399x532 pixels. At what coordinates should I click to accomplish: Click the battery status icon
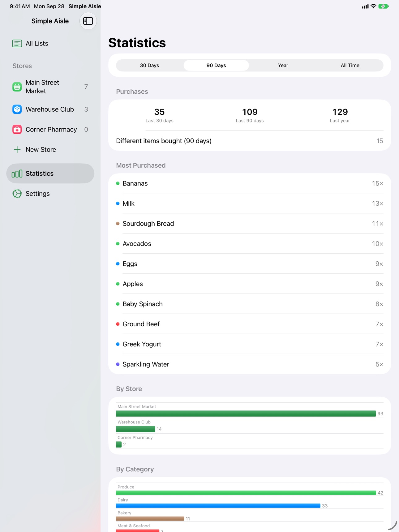point(384,6)
